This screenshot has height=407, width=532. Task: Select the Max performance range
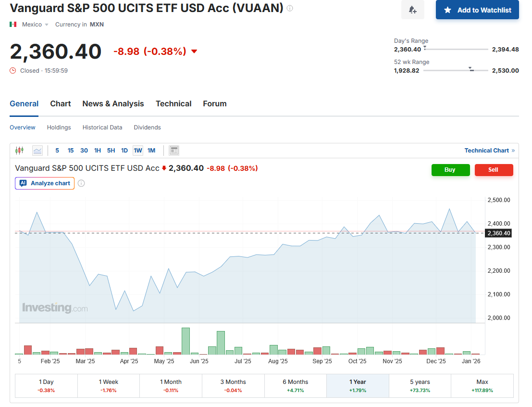(x=482, y=386)
